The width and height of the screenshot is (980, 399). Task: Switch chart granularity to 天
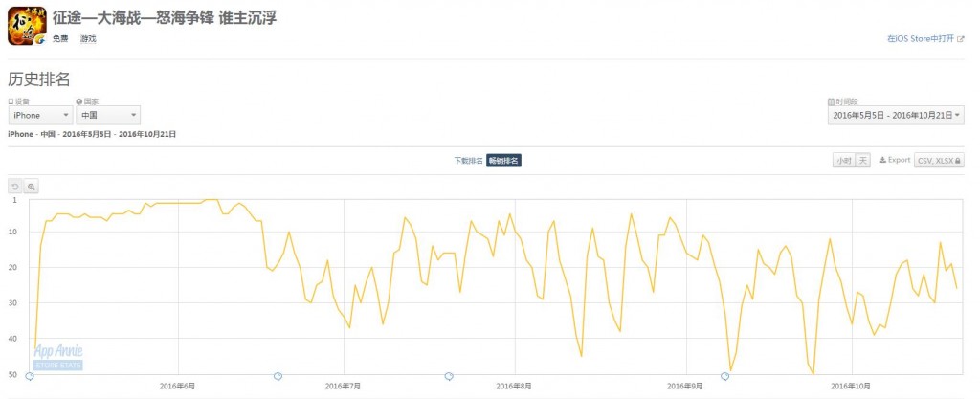point(862,161)
